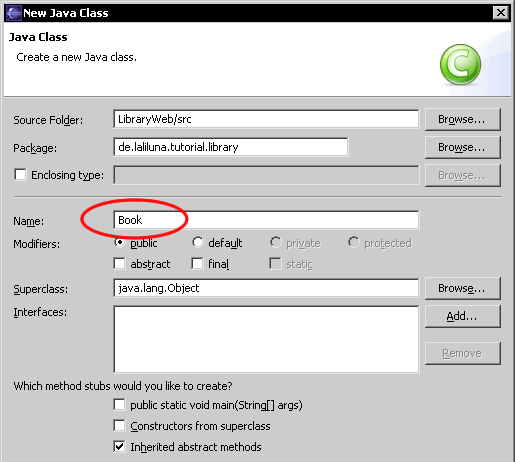515x462 pixels.
Task: Select the public modifier radio button
Action: (x=119, y=242)
